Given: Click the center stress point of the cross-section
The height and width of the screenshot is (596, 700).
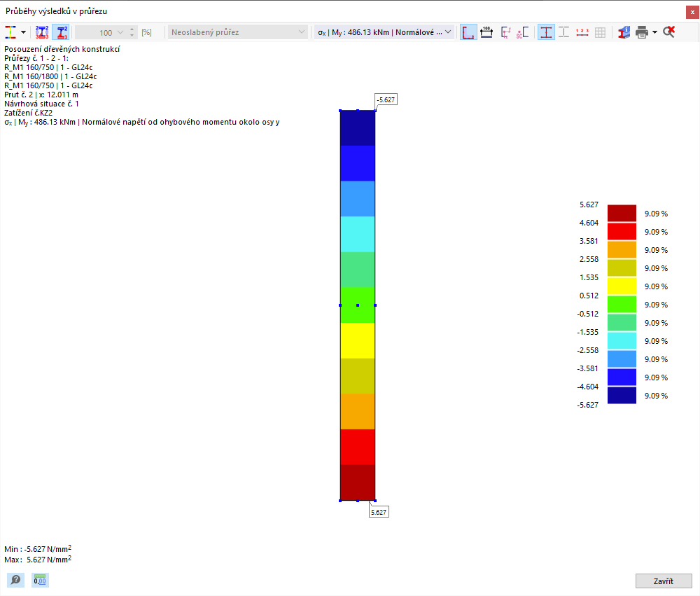Looking at the screenshot, I should (358, 305).
